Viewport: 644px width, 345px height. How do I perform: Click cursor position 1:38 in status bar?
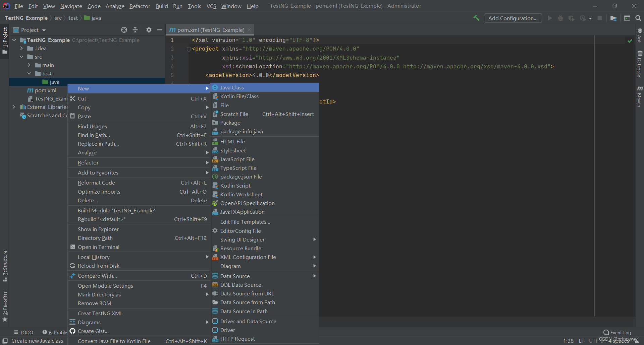click(x=568, y=341)
